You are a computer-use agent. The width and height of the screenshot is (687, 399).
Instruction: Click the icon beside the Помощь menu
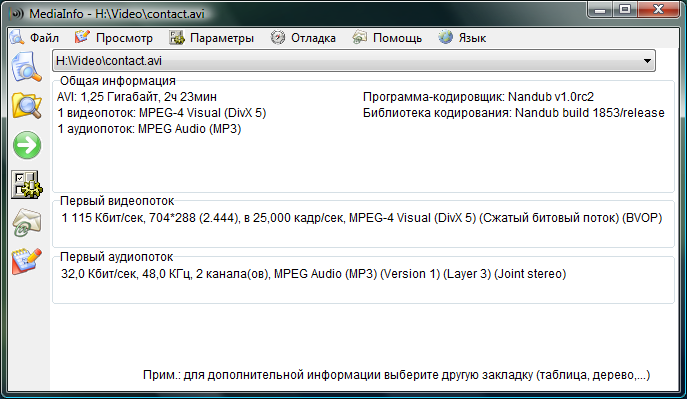[x=359, y=38]
